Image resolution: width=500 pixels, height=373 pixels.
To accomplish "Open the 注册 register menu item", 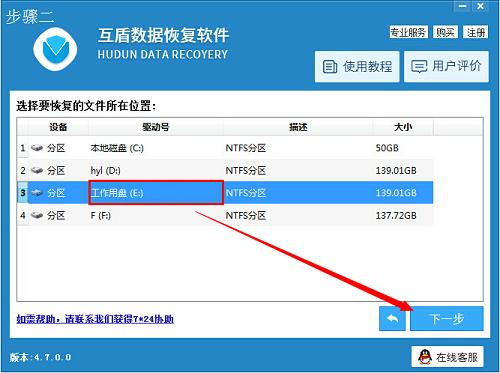I will point(476,32).
